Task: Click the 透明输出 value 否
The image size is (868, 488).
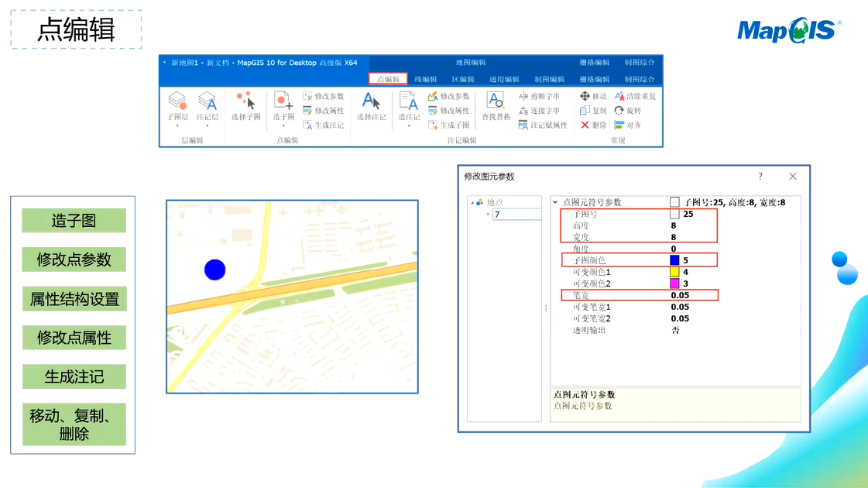Action: 675,330
